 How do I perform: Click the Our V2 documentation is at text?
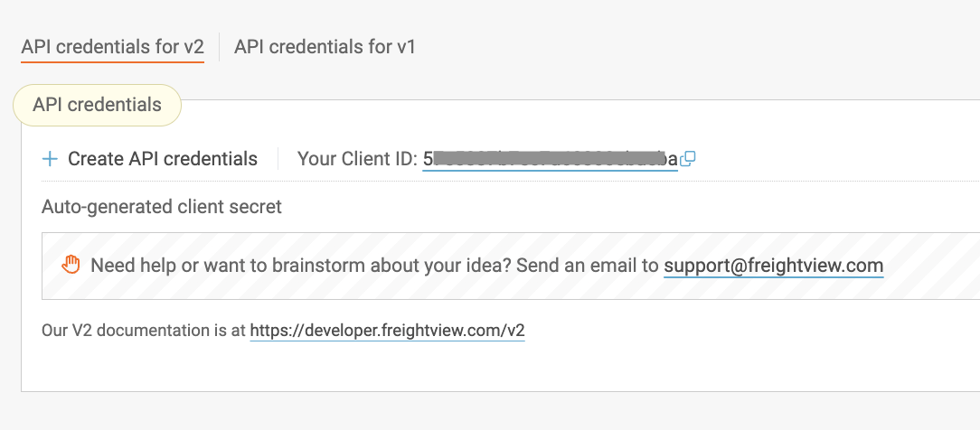tap(144, 331)
